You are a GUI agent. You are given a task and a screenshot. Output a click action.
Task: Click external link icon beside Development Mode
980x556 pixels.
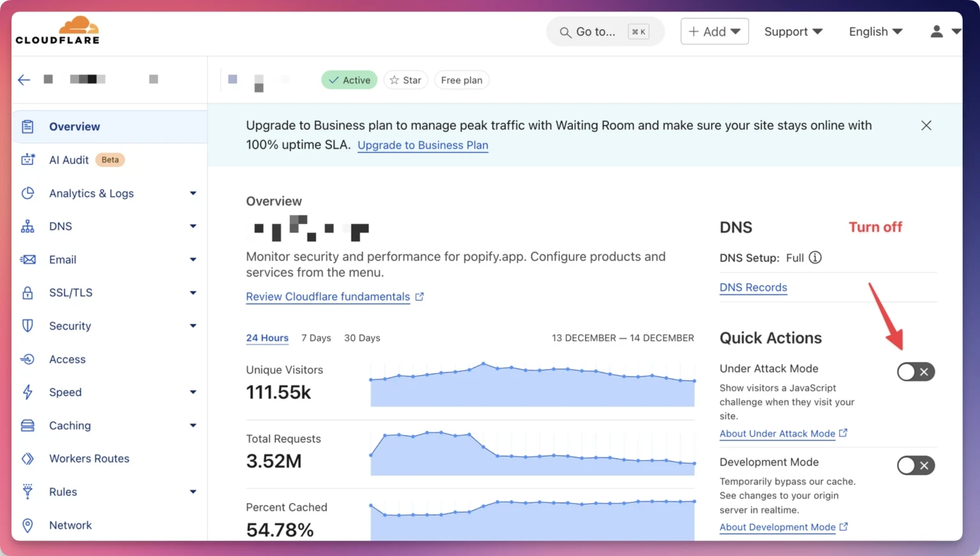coord(843,527)
